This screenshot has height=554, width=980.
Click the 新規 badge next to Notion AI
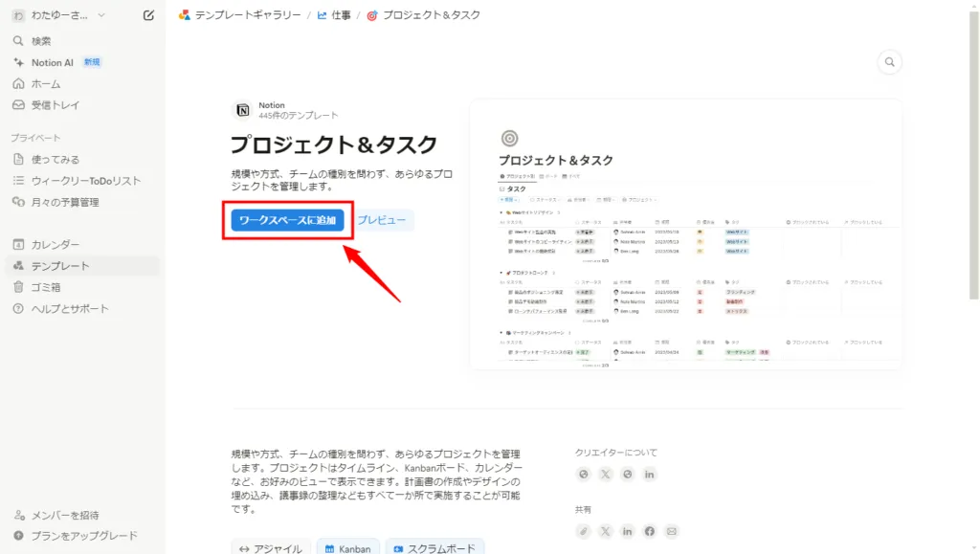pos(92,62)
